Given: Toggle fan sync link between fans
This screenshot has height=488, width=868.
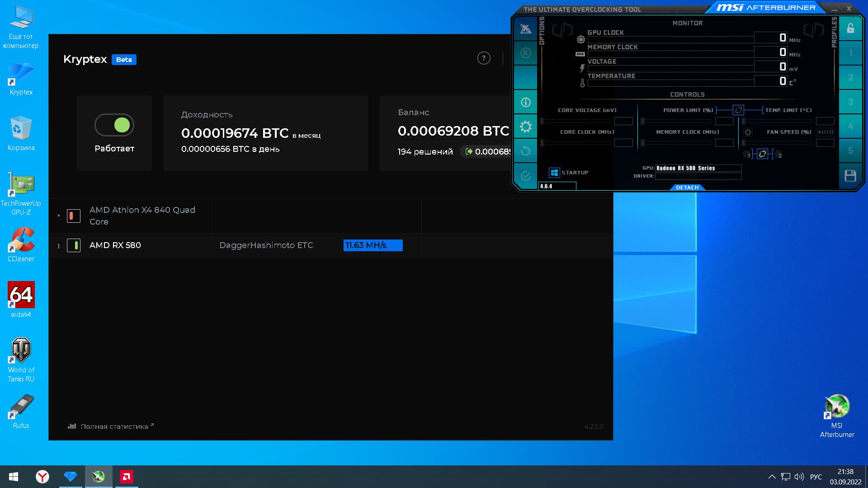Looking at the screenshot, I should click(762, 154).
